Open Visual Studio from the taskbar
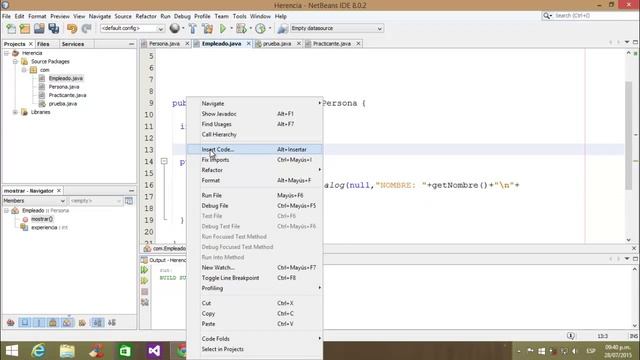The height and width of the screenshot is (360, 640). coord(154,351)
